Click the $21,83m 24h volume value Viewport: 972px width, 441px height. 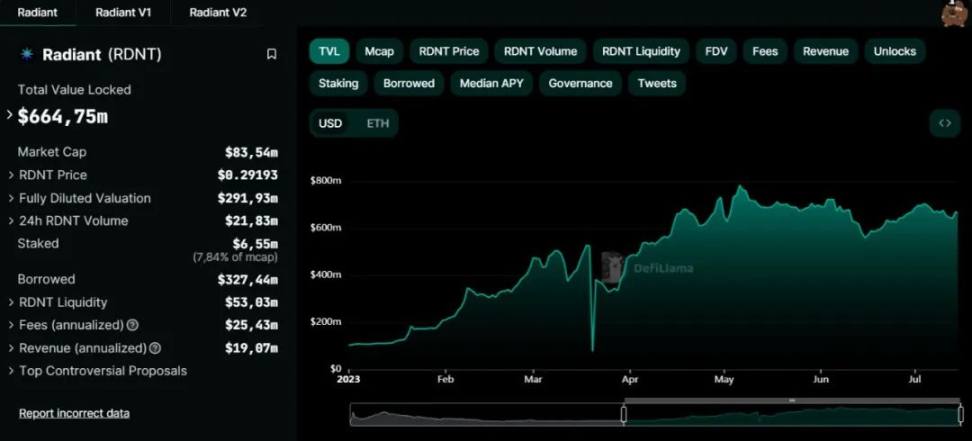tap(251, 221)
